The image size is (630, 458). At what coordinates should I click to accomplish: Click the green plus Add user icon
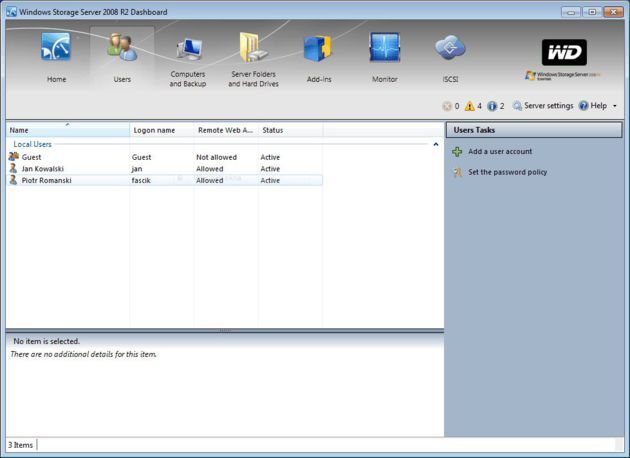pos(457,152)
